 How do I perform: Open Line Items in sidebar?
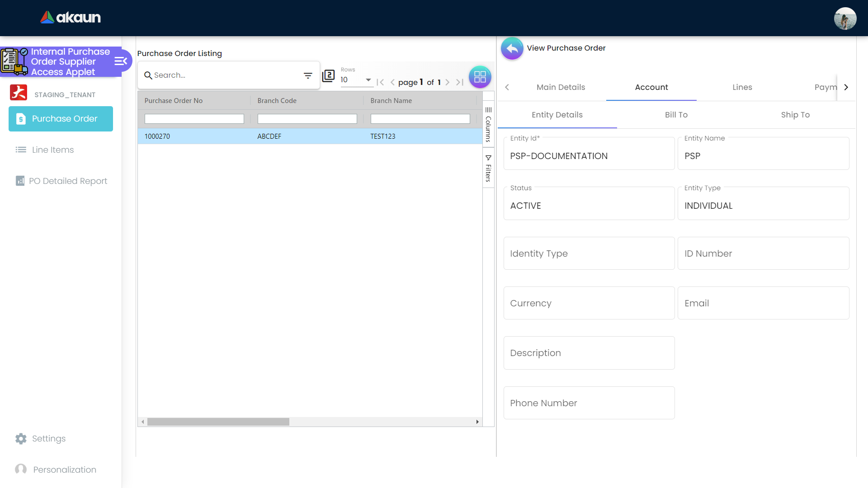tap(52, 150)
